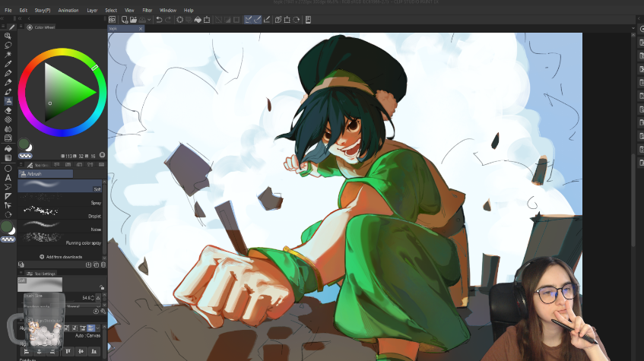The width and height of the screenshot is (644, 361).
Task: Select the Gradient tool
Action: click(x=8, y=158)
